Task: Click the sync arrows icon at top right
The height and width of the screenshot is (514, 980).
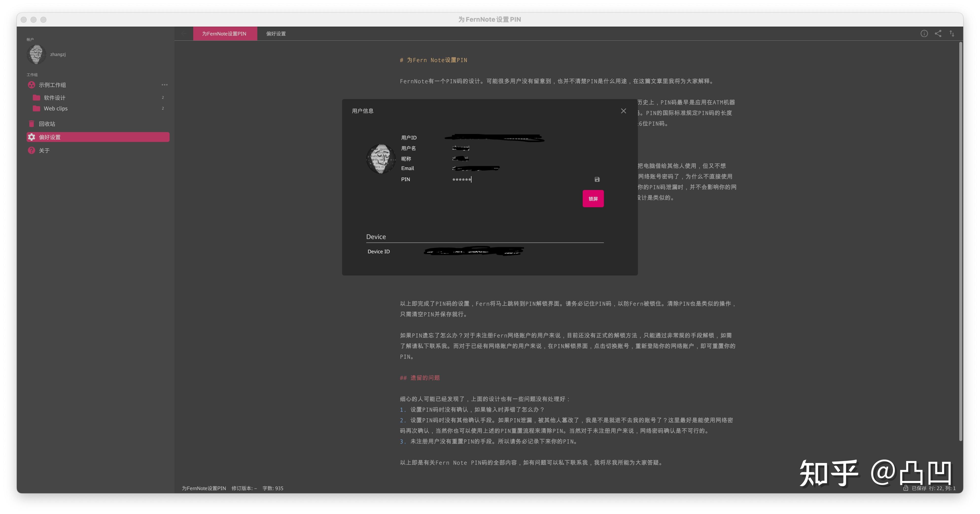Action: pos(952,34)
